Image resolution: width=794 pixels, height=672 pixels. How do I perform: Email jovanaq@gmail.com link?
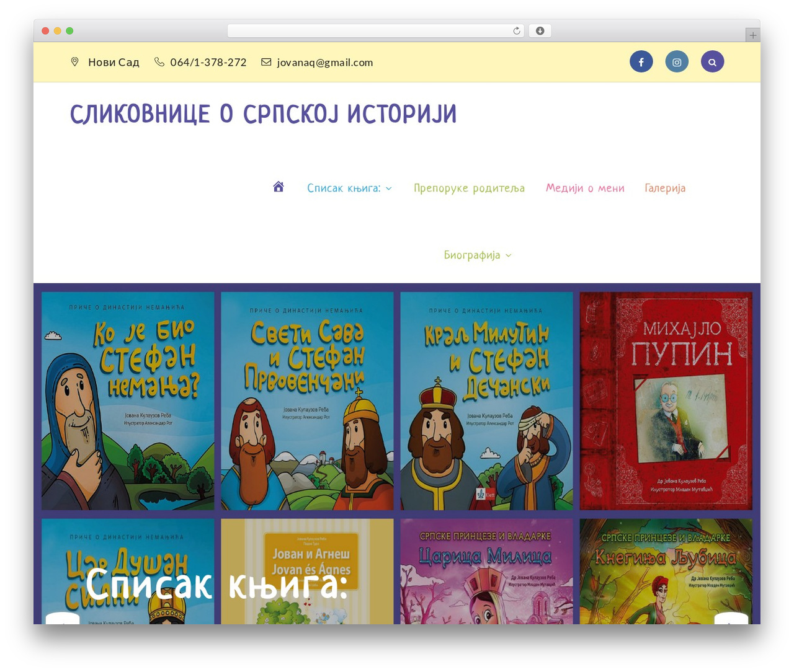(325, 62)
